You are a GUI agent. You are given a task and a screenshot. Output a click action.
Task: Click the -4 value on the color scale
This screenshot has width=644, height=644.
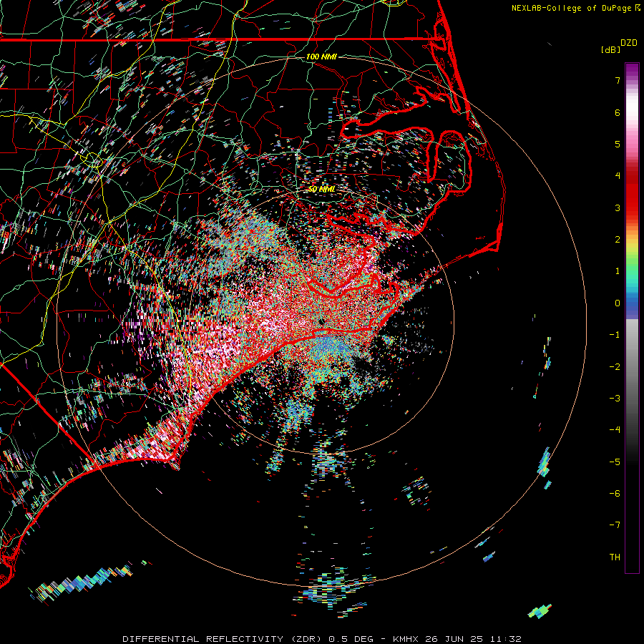pos(615,429)
